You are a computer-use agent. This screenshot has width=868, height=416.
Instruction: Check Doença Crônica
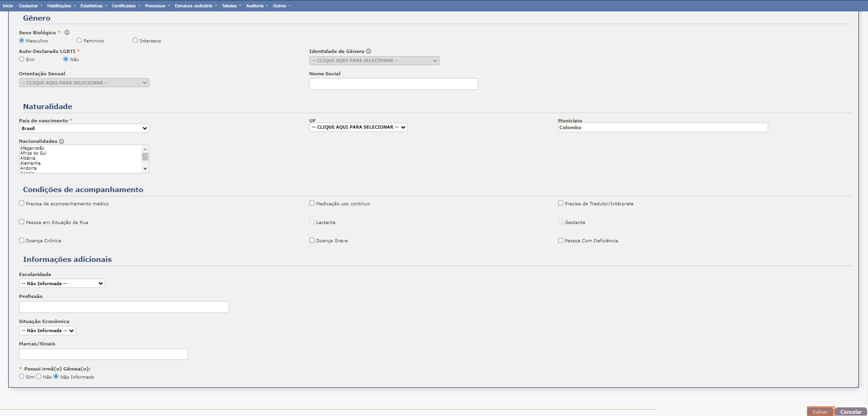(22, 240)
